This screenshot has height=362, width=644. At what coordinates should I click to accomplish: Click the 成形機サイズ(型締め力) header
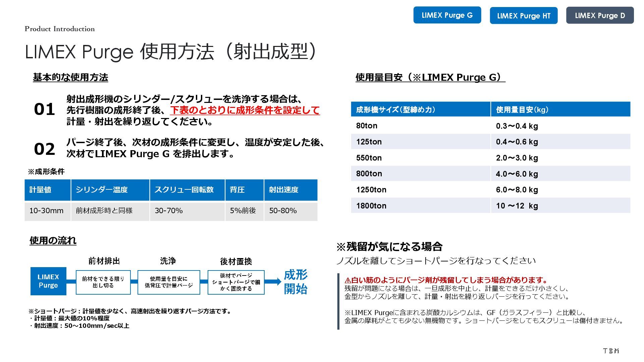point(421,109)
